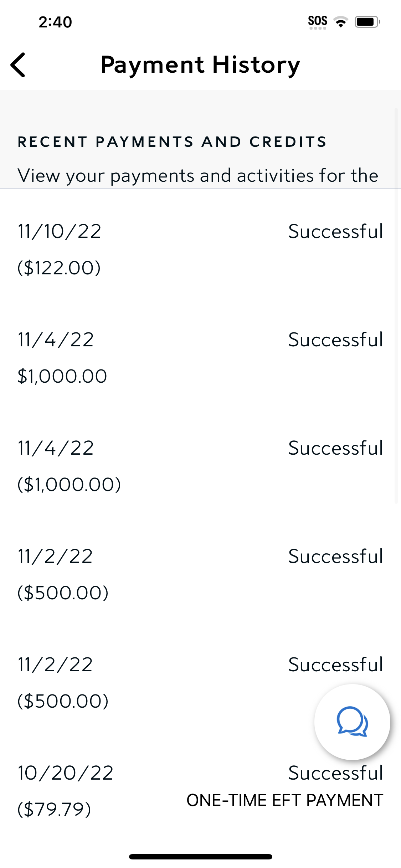Tap the home indicator bar
The width and height of the screenshot is (401, 868).
200,857
